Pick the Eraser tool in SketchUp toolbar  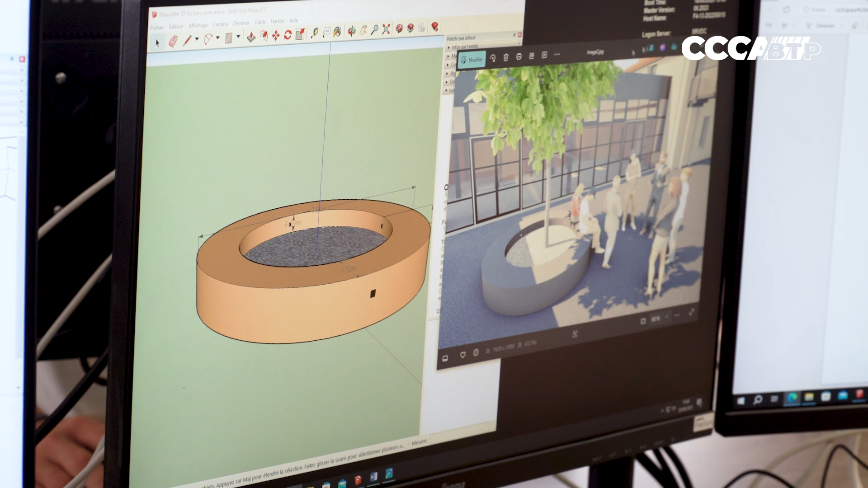(173, 42)
